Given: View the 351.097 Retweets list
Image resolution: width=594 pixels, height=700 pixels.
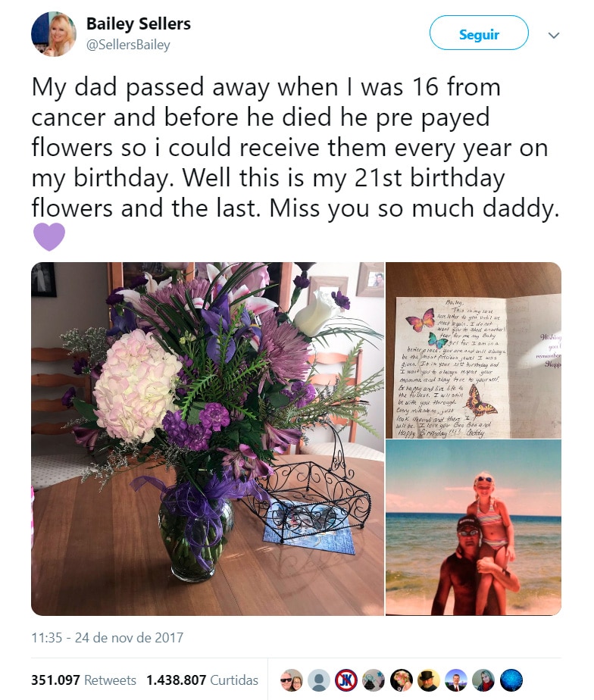Looking at the screenshot, I should pyautogui.click(x=83, y=680).
